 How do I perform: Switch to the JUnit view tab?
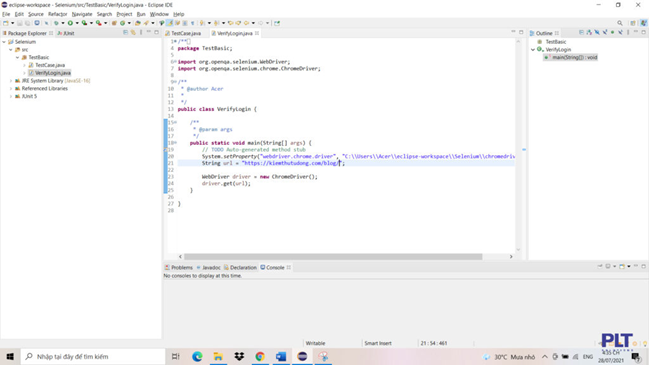pos(66,33)
